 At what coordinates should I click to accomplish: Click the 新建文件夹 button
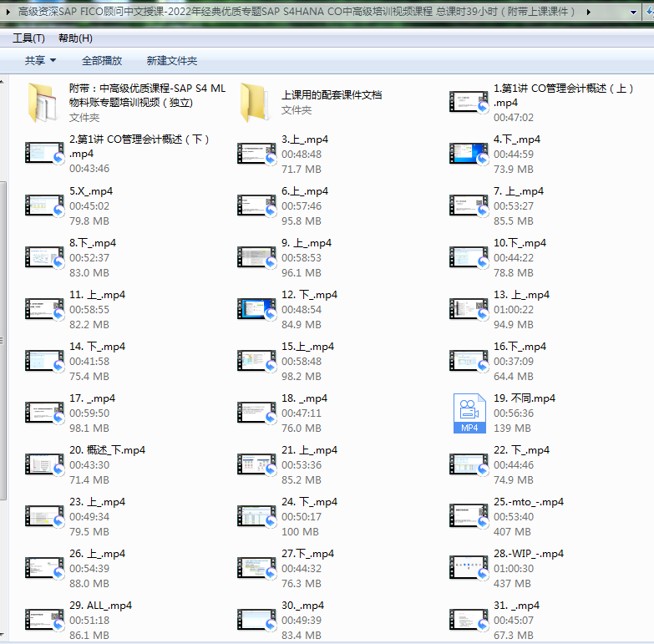tap(172, 61)
